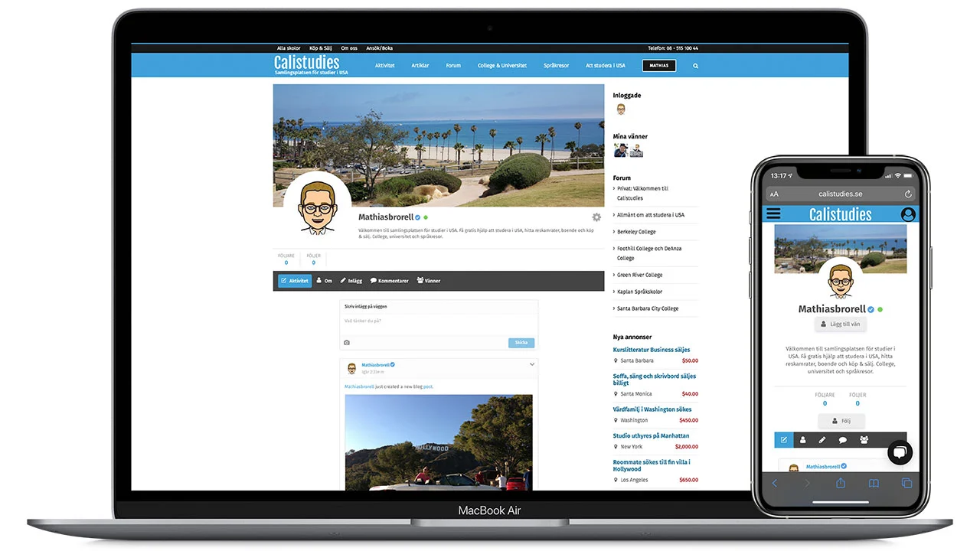The height and width of the screenshot is (551, 980).
Task: Click the Ansök/Boka top bar link
Action: pyautogui.click(x=380, y=48)
